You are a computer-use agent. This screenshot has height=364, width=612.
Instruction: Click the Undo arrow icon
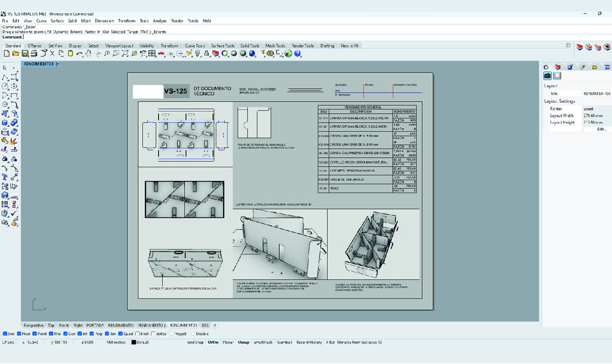[79, 53]
